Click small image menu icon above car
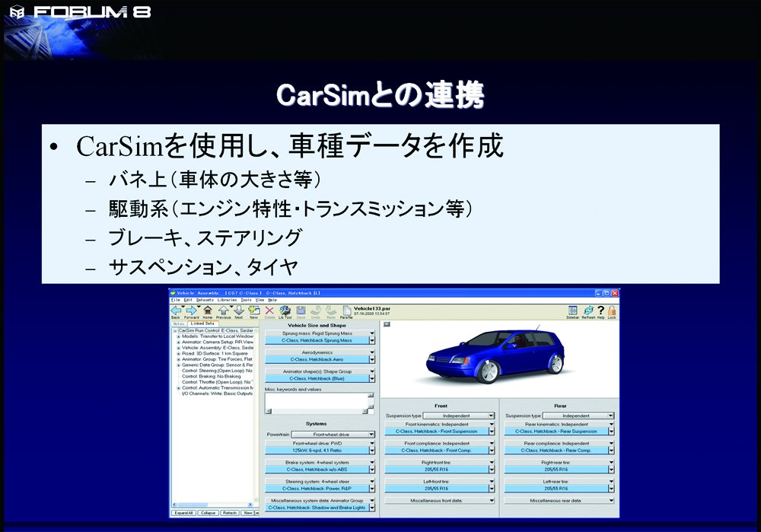 (387, 324)
